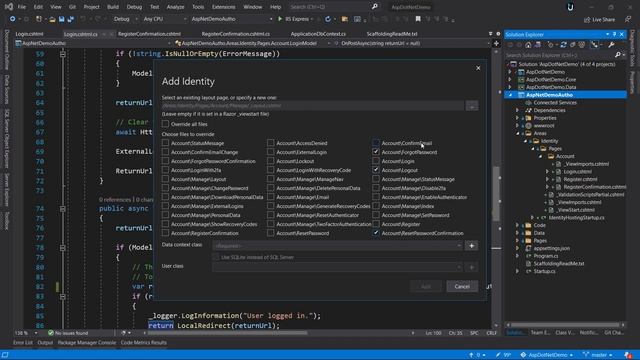The height and width of the screenshot is (360, 640).
Task: Pin the Solution Explorer panel
Action: [614, 34]
